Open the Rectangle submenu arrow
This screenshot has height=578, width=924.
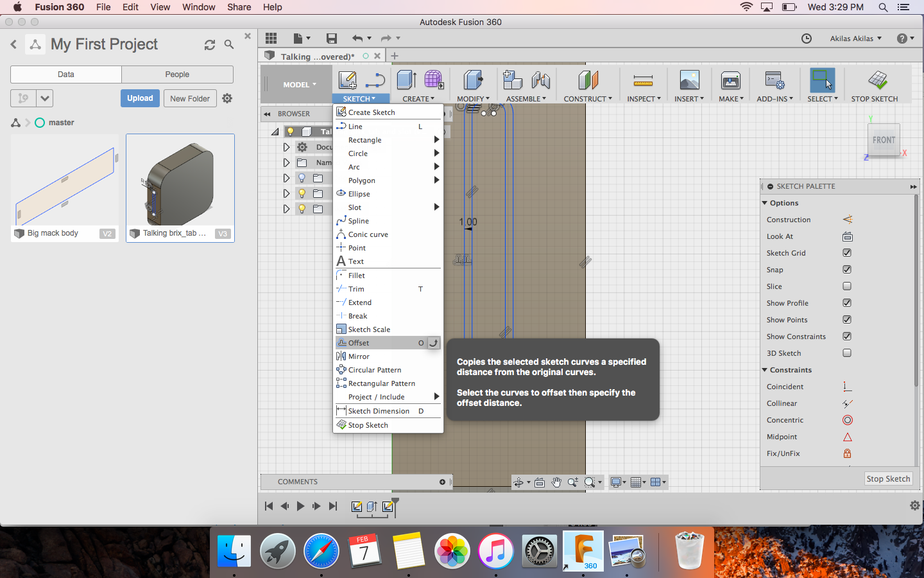click(436, 140)
